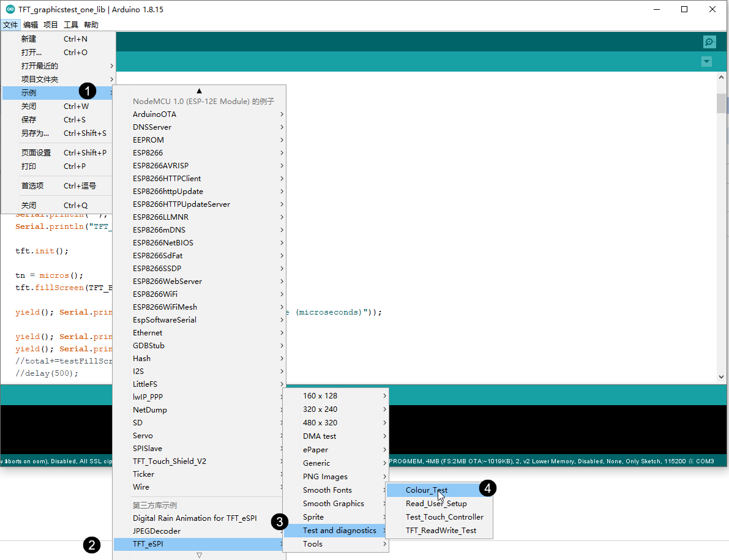
Task: Open LittleFS examples submenu
Action: tap(200, 384)
